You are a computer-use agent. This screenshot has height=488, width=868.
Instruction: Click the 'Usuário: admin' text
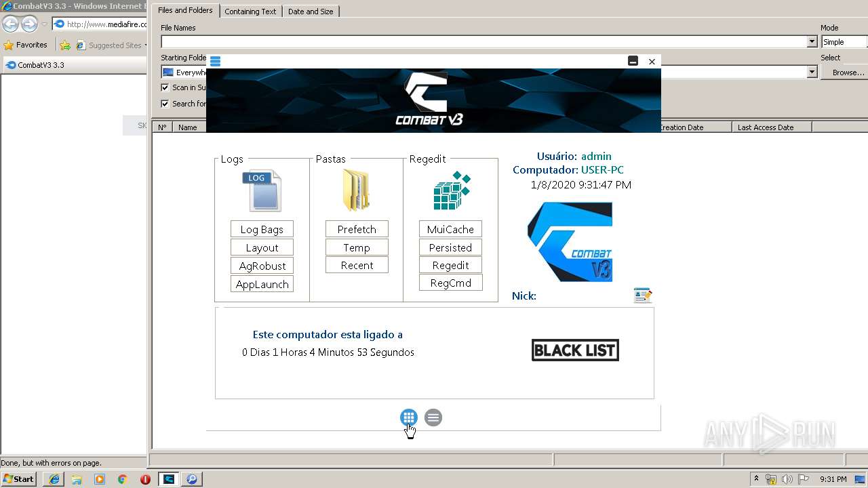(574, 156)
